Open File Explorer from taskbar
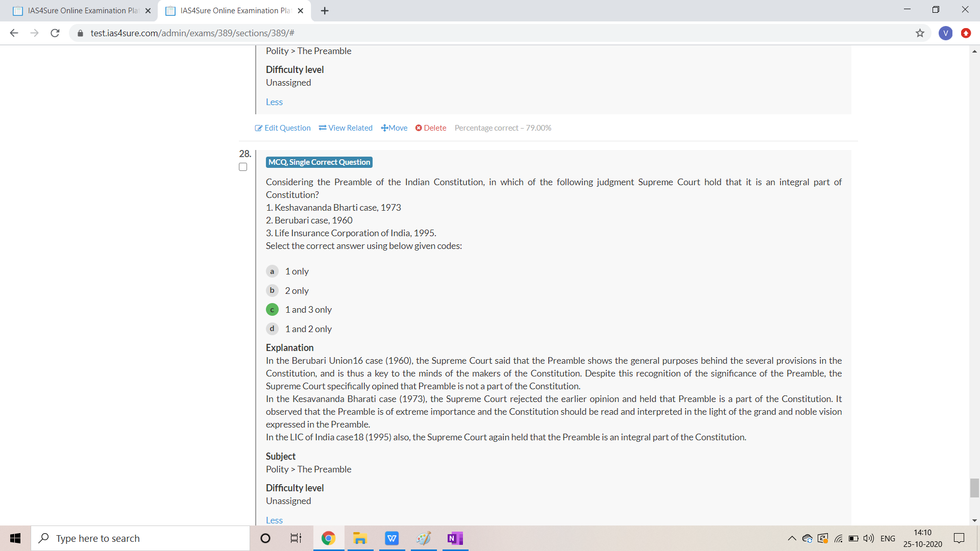The height and width of the screenshot is (551, 980). (360, 538)
